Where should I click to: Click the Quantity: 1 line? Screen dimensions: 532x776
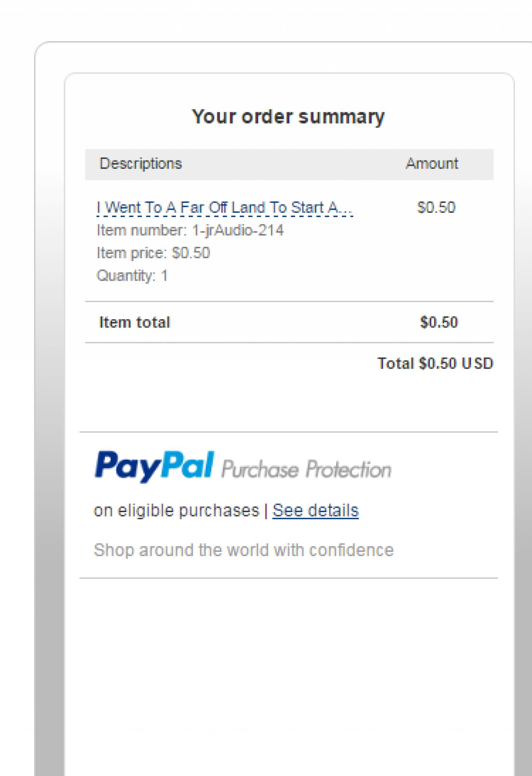click(132, 276)
